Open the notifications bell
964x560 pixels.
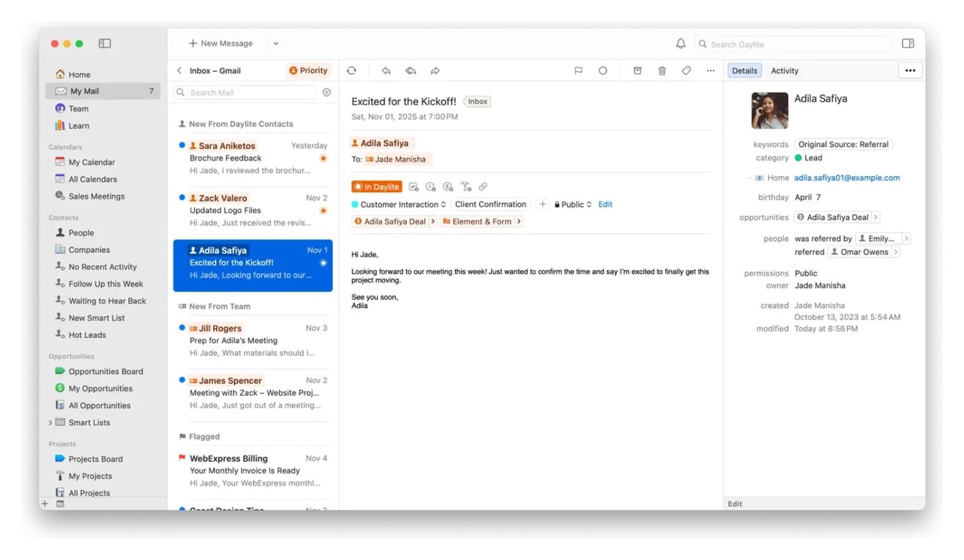(681, 44)
